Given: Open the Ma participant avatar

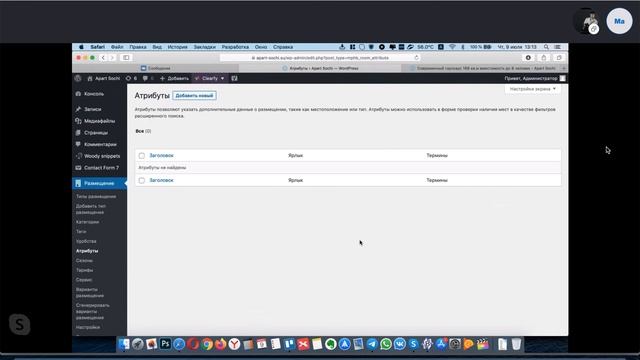Looking at the screenshot, I should [619, 21].
